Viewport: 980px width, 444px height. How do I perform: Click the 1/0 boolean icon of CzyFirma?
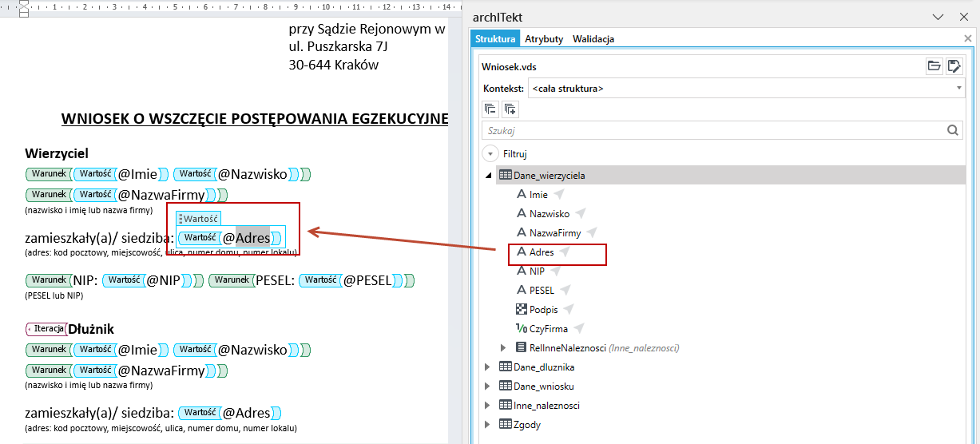coord(522,328)
